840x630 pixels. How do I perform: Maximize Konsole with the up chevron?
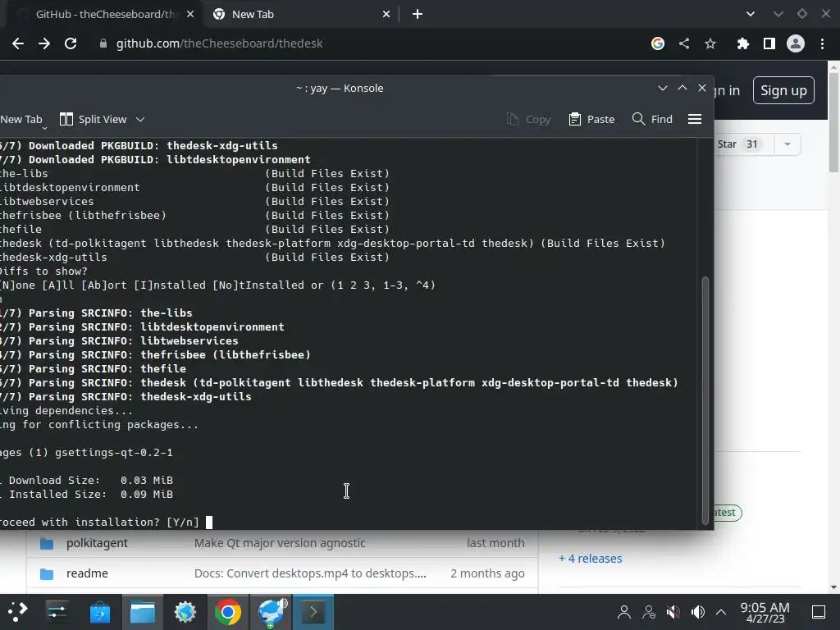682,88
